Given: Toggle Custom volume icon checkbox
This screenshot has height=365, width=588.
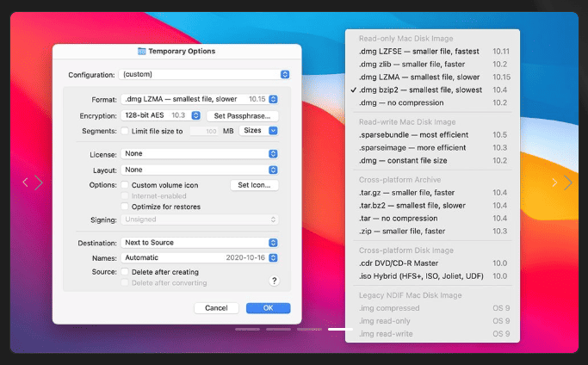Looking at the screenshot, I should coord(125,185).
